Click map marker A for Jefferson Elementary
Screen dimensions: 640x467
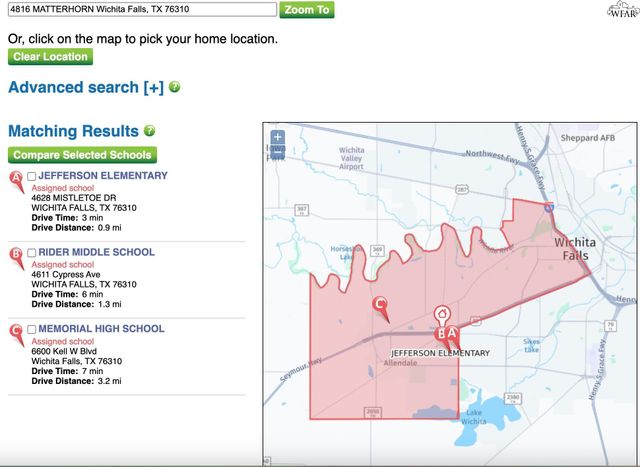tap(451, 334)
